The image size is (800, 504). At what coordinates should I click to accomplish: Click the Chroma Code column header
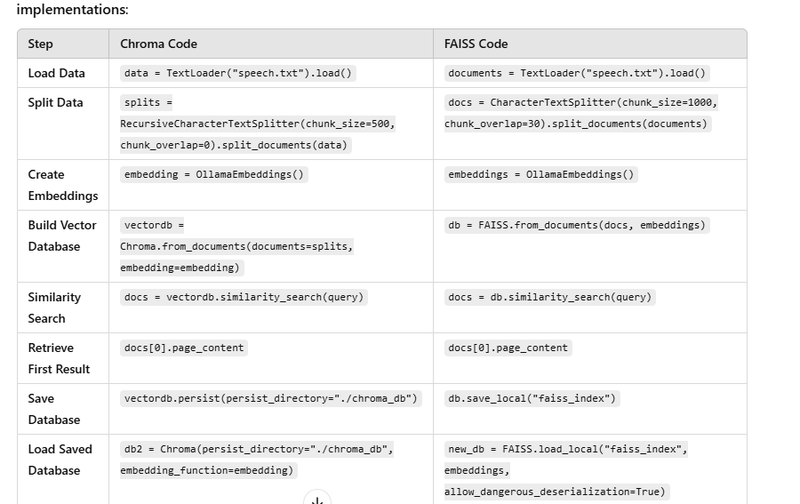point(159,44)
